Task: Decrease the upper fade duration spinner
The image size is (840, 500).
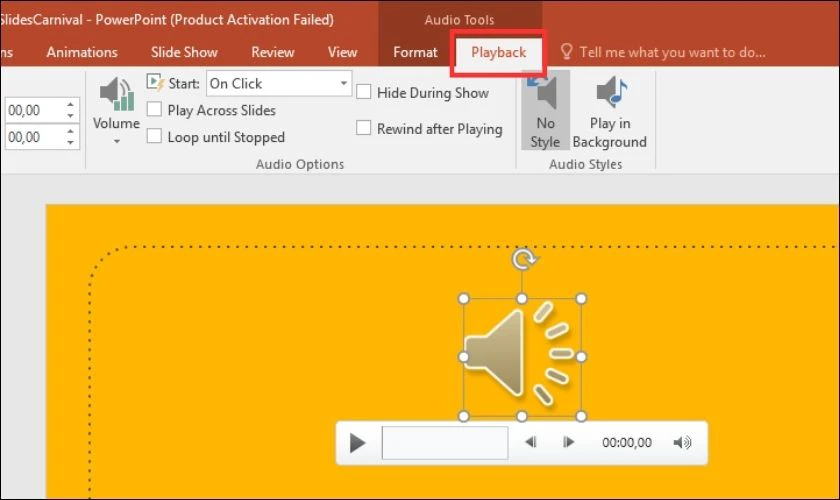Action: pyautogui.click(x=71, y=115)
